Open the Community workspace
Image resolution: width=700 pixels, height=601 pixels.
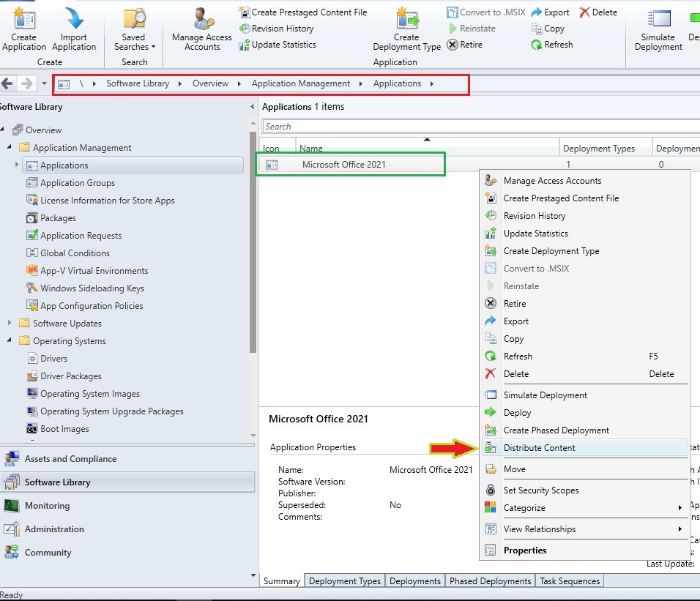(x=127, y=553)
